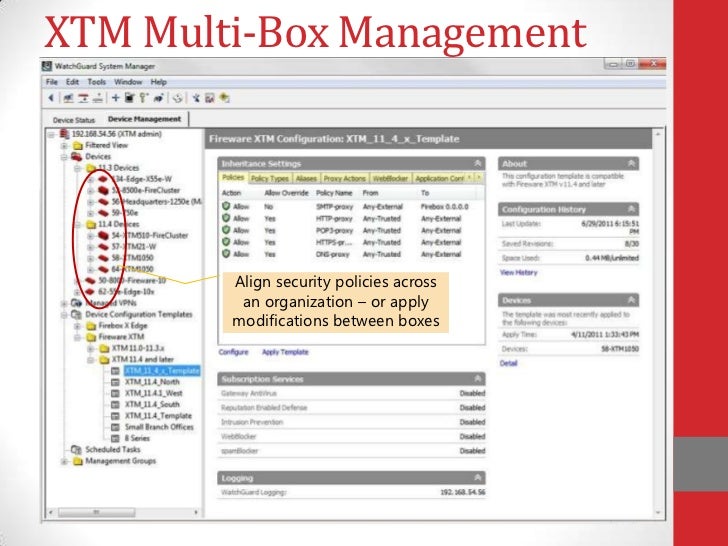Select the Proxy Actions tab

(x=344, y=178)
